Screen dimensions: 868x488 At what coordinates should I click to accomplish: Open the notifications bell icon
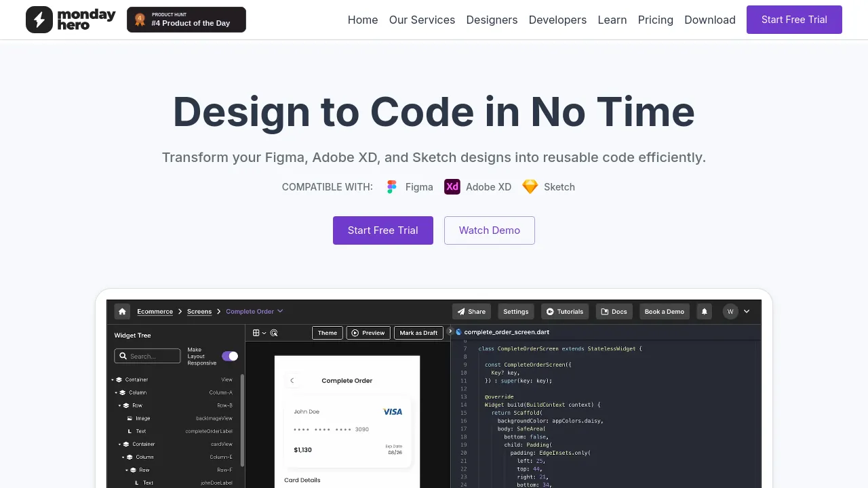tap(705, 312)
